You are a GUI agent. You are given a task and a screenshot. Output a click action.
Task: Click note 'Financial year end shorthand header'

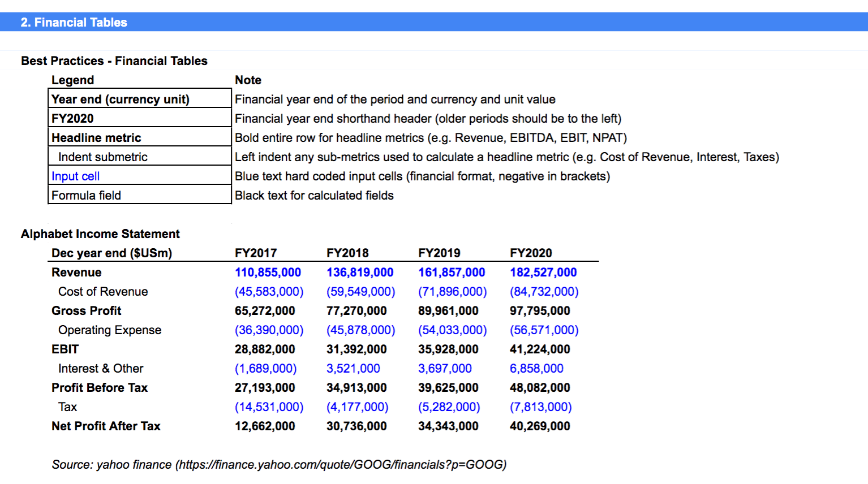point(428,119)
